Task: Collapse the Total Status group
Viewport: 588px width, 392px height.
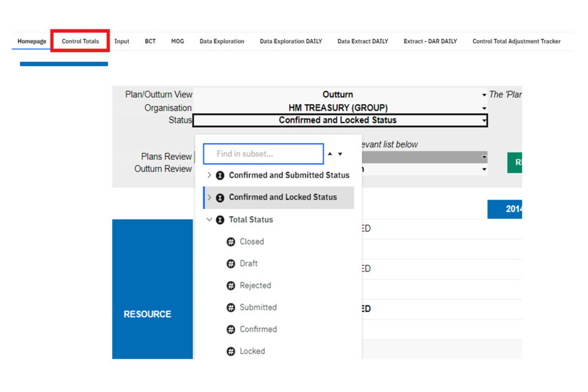Action: 209,219
